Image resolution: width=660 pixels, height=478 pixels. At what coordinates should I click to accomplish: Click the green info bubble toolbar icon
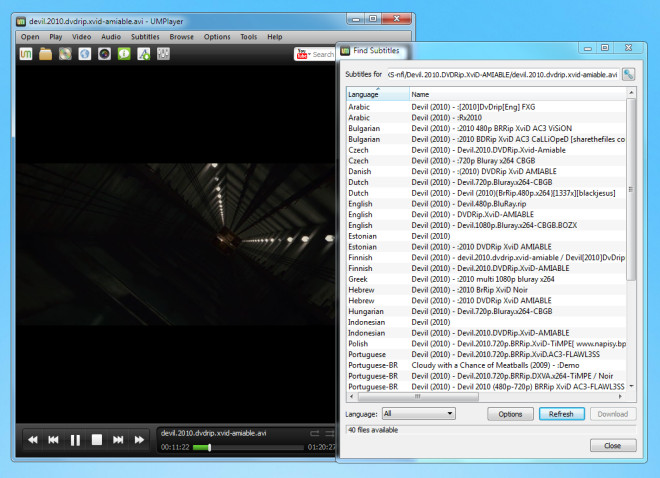124,54
